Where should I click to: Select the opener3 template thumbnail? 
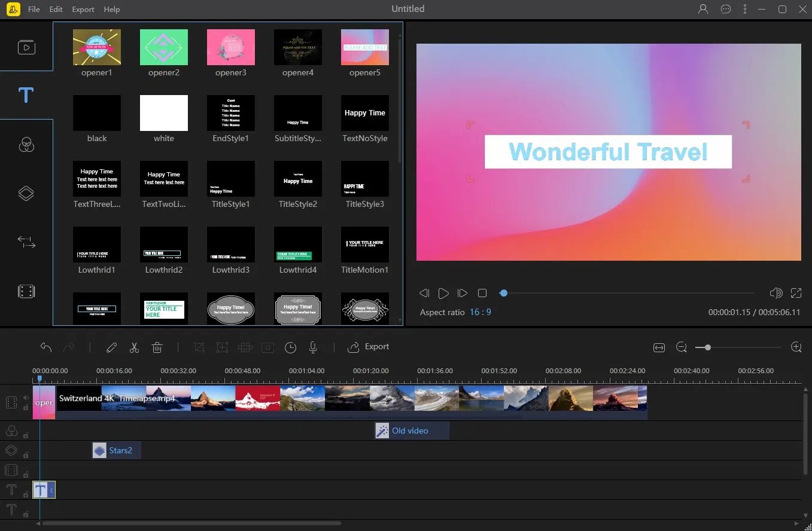pos(230,47)
